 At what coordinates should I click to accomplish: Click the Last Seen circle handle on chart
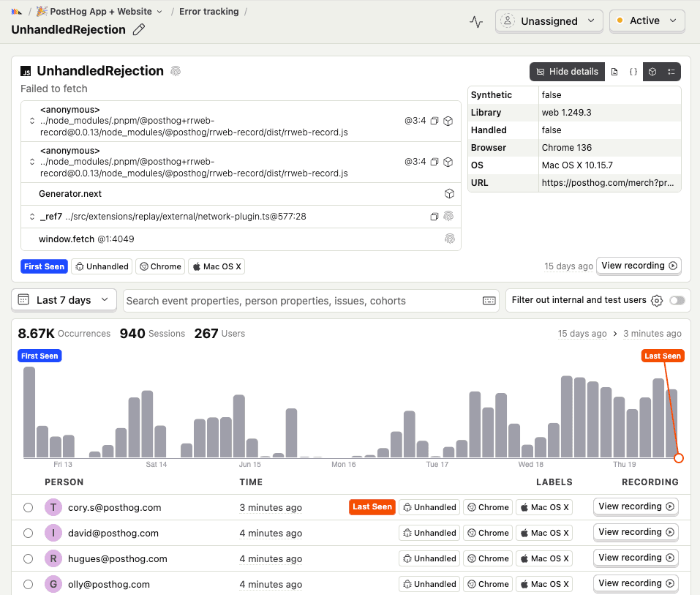679,458
